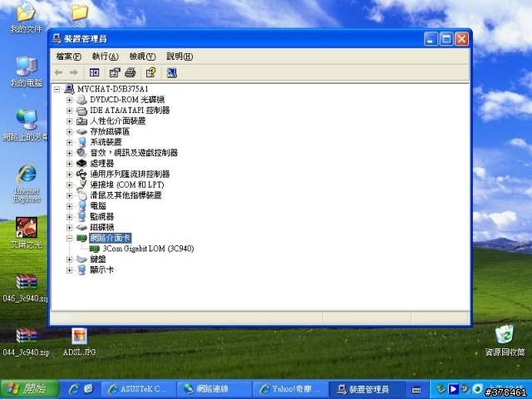
Task: Select the DVD/CD-ROM 光碟機 label
Action: 127,100
